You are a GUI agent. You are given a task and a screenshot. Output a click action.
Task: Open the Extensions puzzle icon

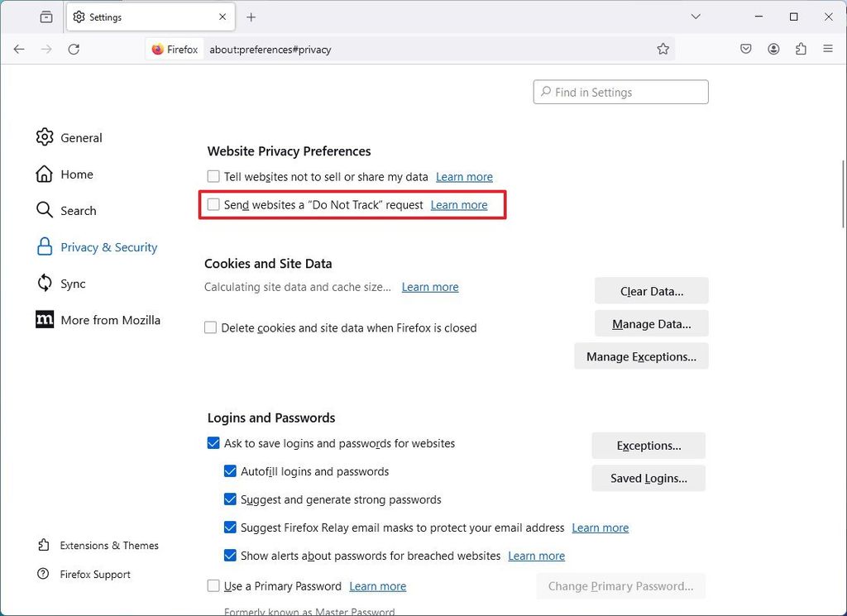click(801, 49)
